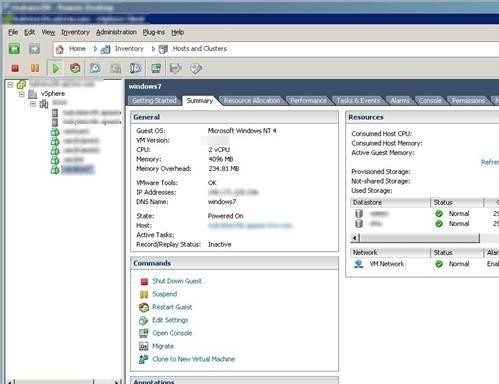Click the Datastore column header
Image resolution: width=499 pixels, height=384 pixels.
tap(390, 203)
